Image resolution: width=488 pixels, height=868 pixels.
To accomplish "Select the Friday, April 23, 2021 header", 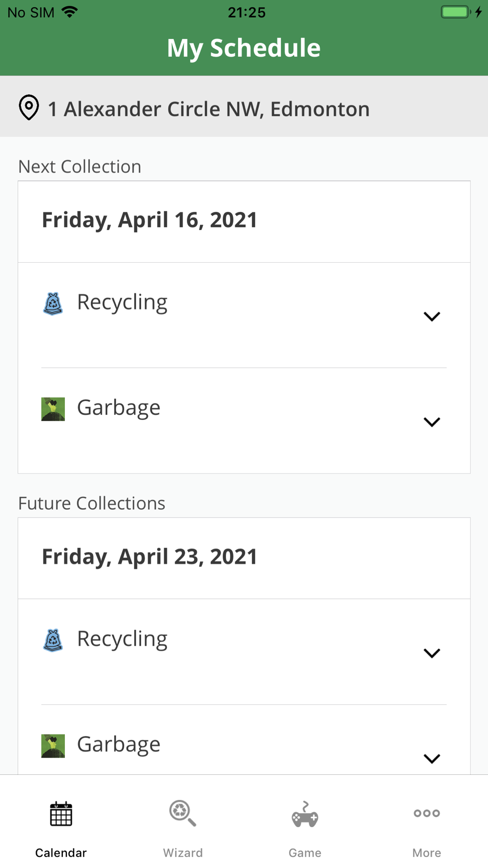I will click(x=149, y=557).
